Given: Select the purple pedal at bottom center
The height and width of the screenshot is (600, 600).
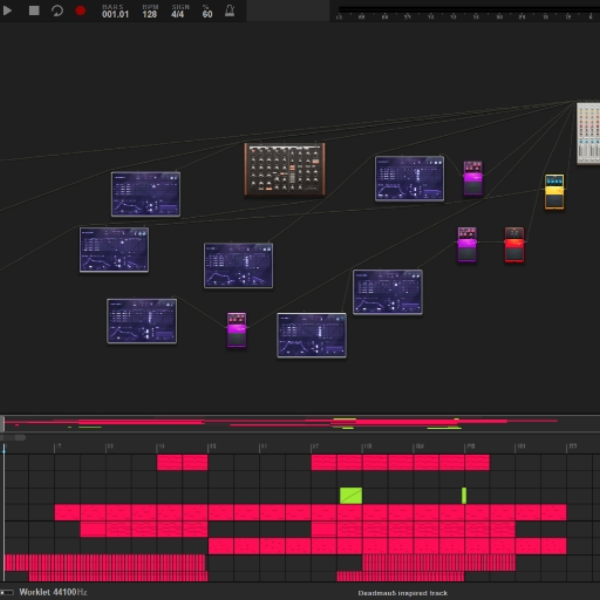Looking at the screenshot, I should 236,330.
